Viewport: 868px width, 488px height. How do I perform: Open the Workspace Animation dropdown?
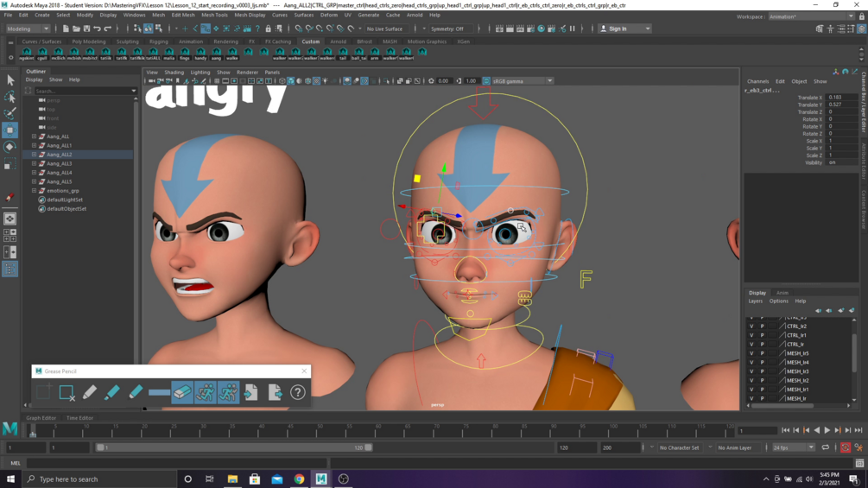click(x=811, y=16)
